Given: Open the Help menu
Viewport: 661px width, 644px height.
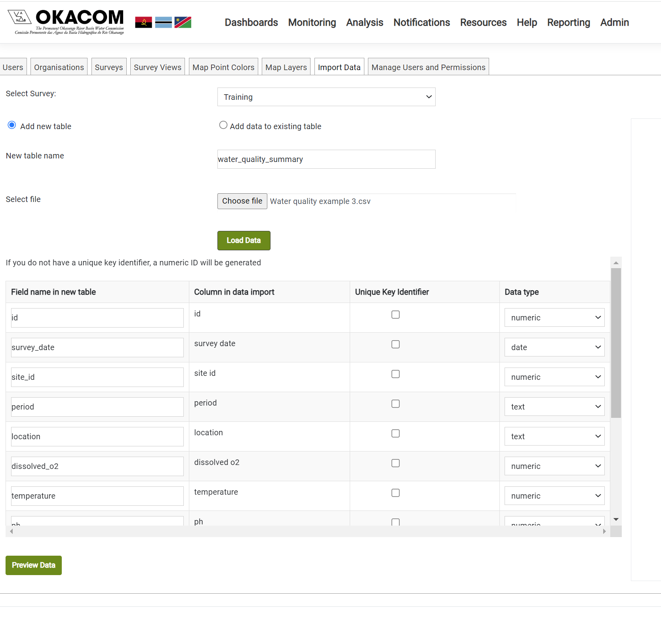Looking at the screenshot, I should click(x=527, y=23).
